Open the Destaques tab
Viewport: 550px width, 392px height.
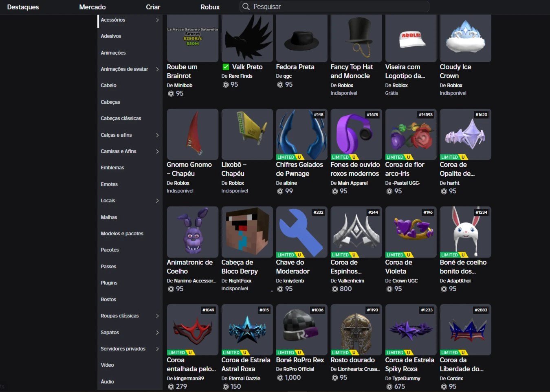[x=23, y=7]
